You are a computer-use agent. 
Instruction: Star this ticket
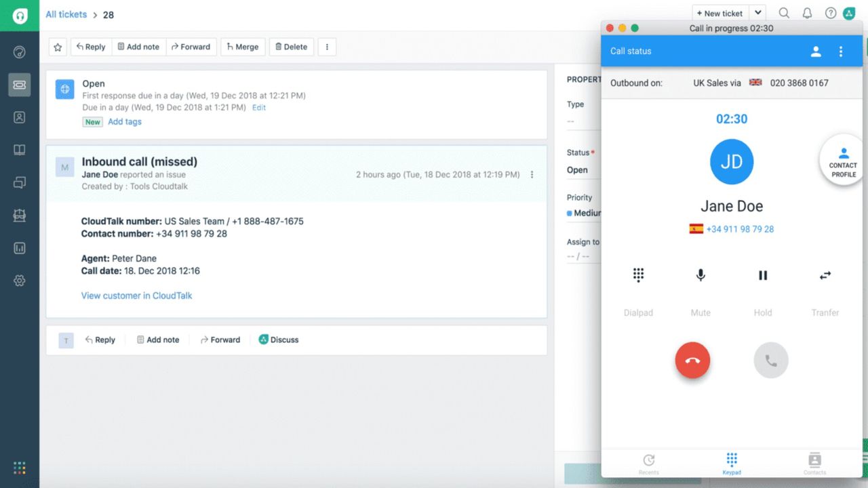tap(58, 47)
